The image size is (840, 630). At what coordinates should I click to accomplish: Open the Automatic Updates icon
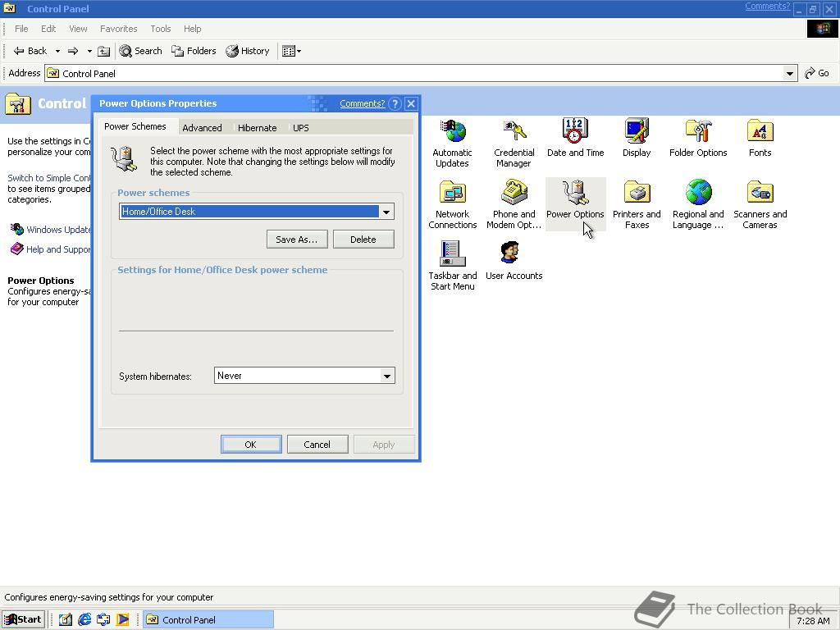pyautogui.click(x=452, y=143)
